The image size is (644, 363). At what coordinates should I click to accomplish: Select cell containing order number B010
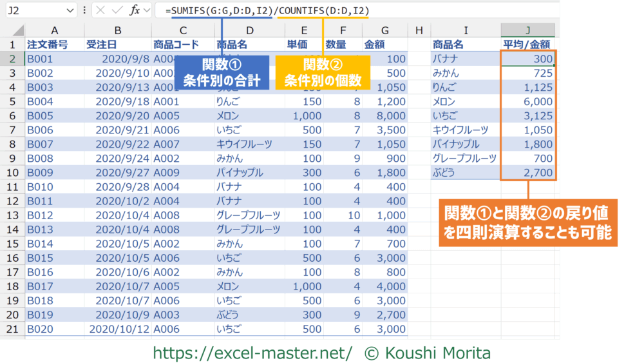click(54, 186)
